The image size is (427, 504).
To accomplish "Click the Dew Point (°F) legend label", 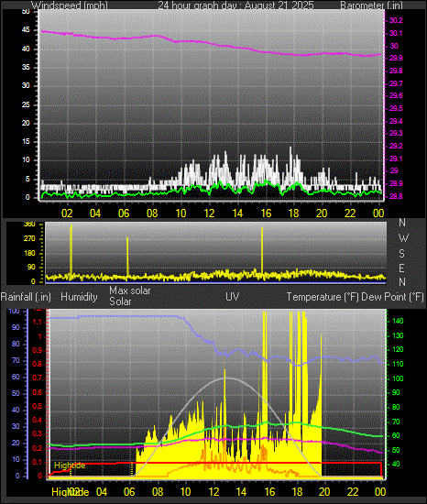I will tap(392, 297).
